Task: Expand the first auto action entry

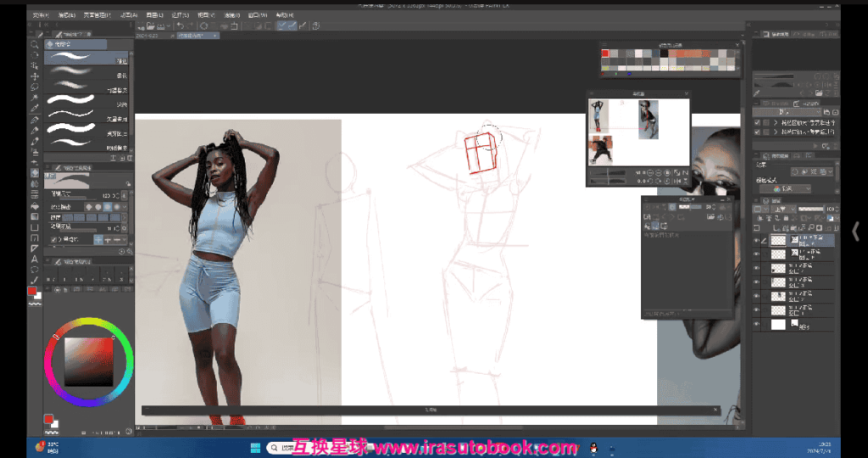Action: (x=776, y=122)
